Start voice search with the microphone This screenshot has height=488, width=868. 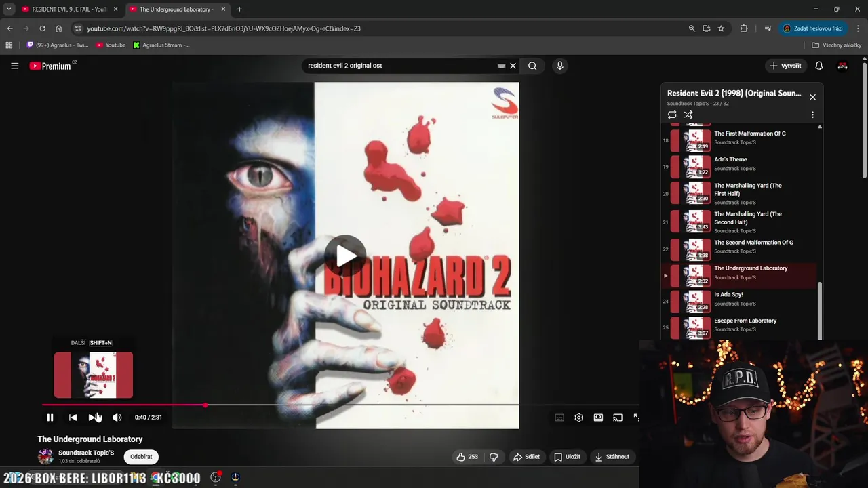pos(559,66)
